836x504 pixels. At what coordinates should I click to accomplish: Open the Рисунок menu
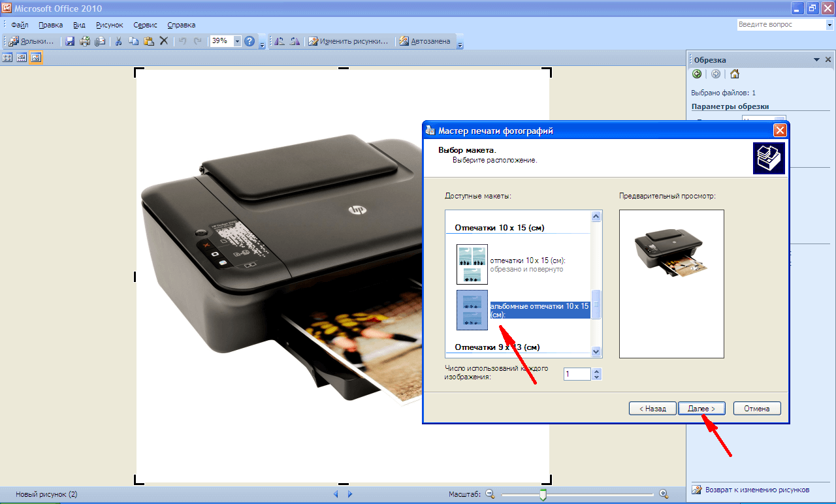pos(109,25)
